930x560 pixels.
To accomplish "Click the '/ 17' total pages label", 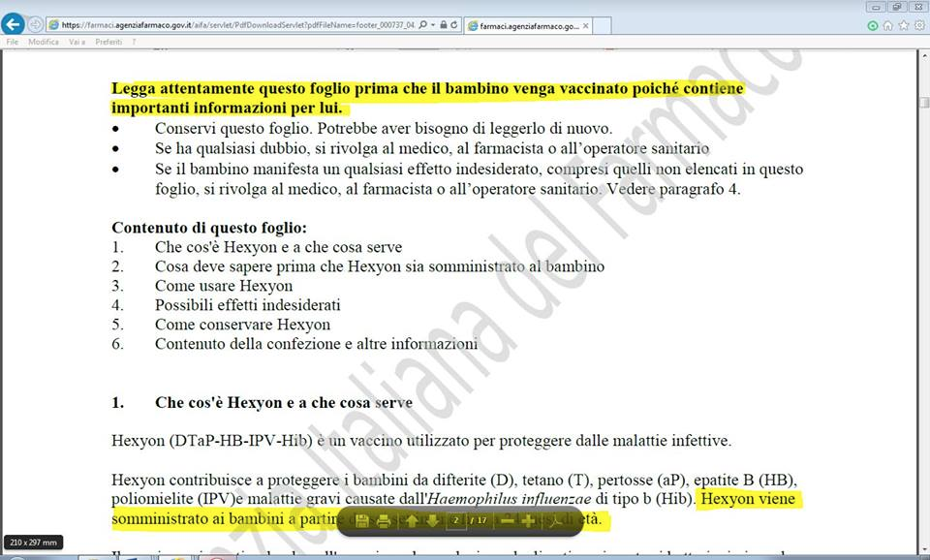I will coord(479,520).
